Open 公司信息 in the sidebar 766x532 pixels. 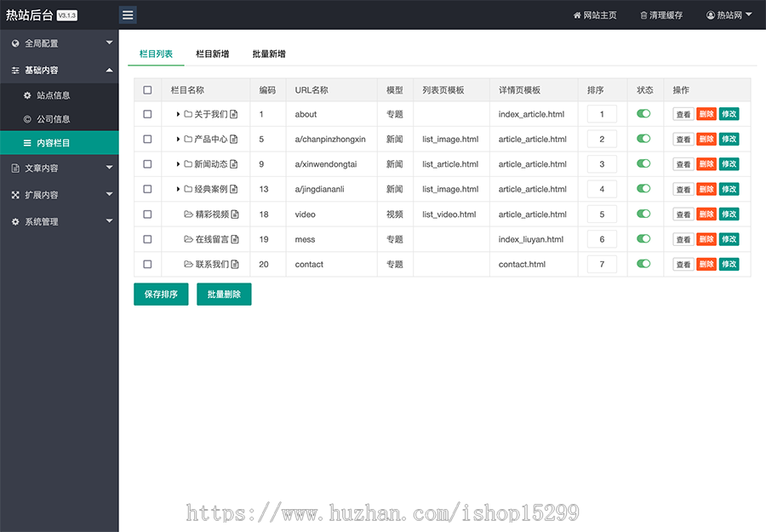[59, 119]
